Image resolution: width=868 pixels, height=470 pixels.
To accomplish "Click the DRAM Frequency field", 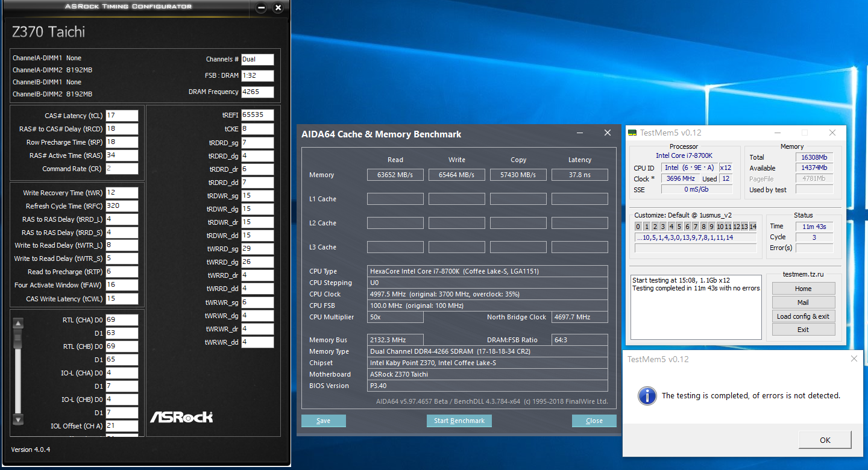I will tap(257, 92).
